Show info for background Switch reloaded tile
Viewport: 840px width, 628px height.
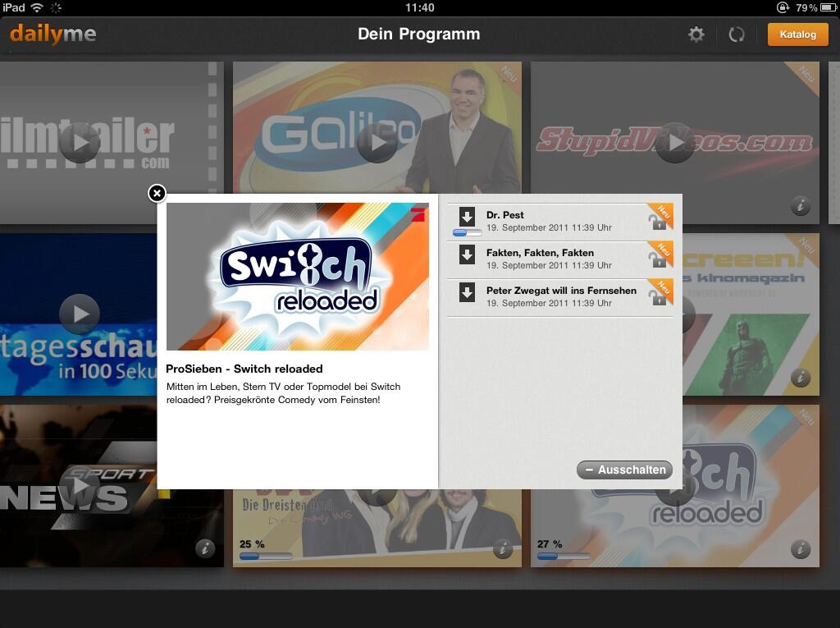(x=801, y=548)
